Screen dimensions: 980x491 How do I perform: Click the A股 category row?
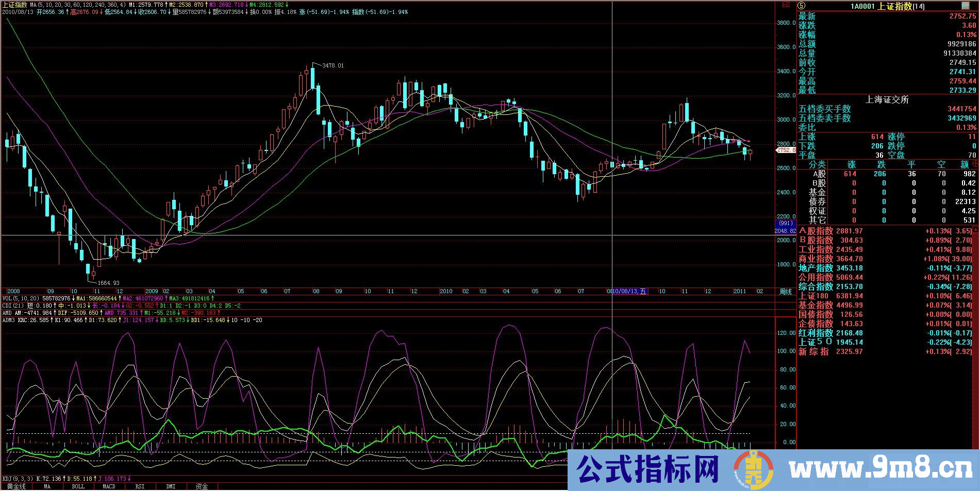(887, 174)
